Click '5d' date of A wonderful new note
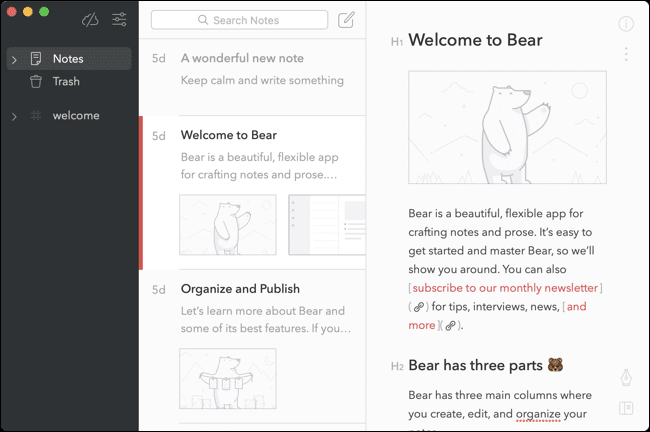 [x=159, y=58]
